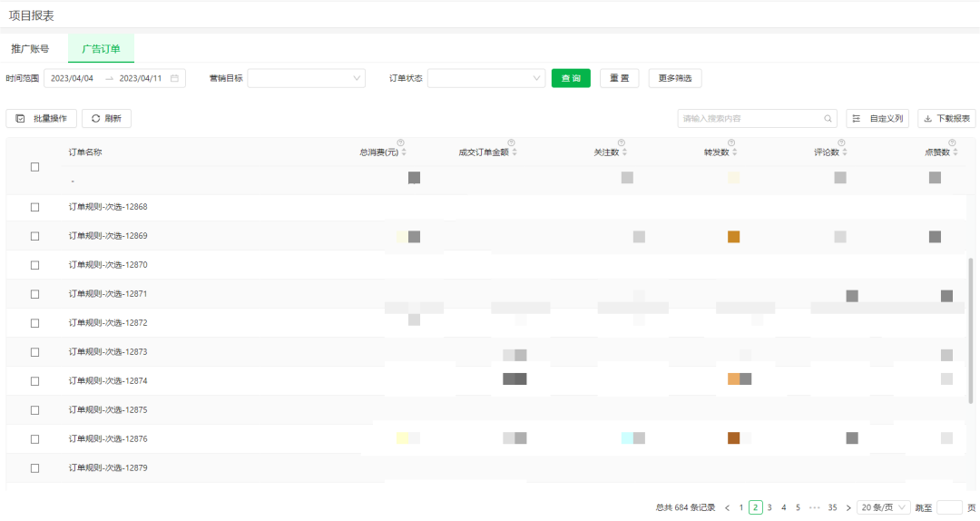Open the date range calendar icon
This screenshot has width=980, height=521.
coord(174,78)
